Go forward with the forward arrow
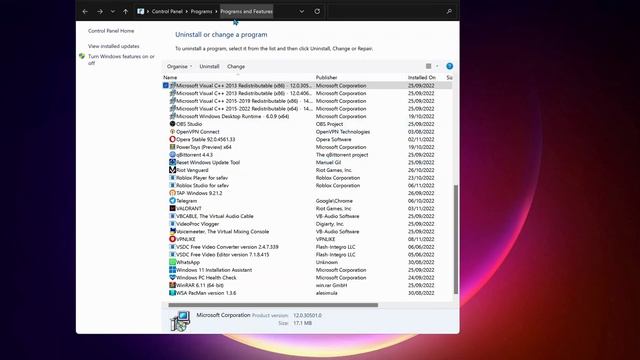 coord(100,11)
